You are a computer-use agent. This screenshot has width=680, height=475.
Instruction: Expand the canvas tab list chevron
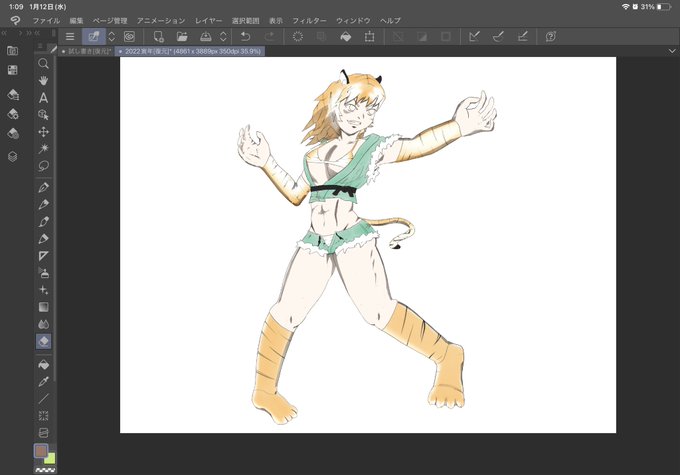coord(672,51)
